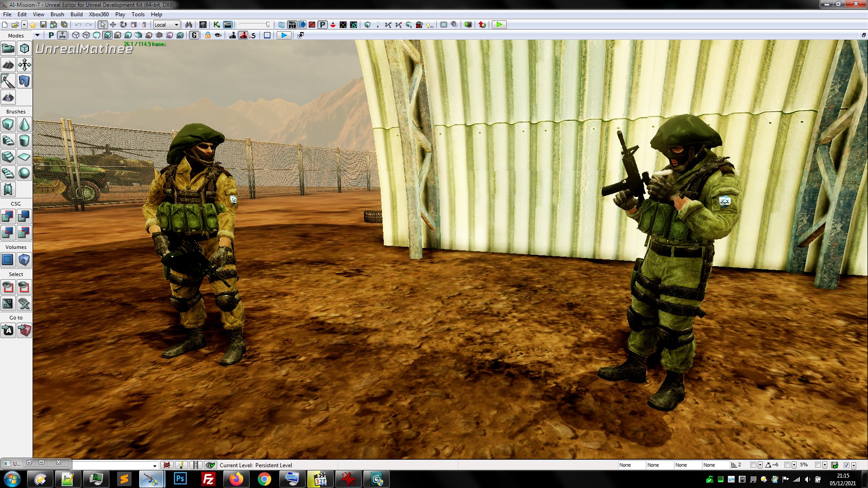This screenshot has width=868, height=488.
Task: Add a blocking volume from Volumes
Action: (8, 260)
